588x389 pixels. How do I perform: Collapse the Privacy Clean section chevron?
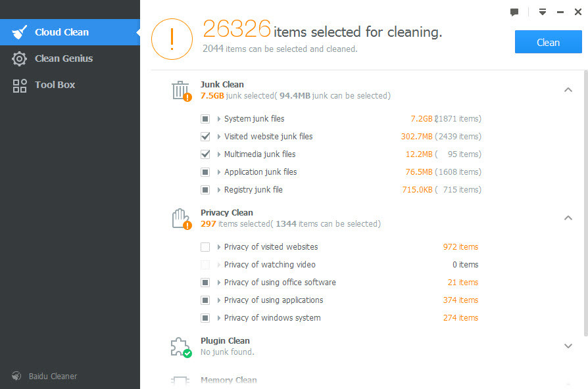[568, 218]
